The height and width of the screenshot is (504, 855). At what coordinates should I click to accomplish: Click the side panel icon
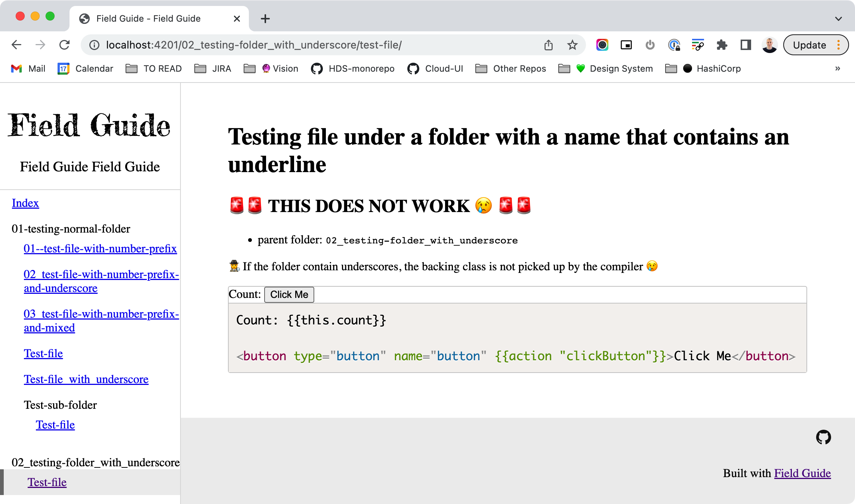pos(746,45)
